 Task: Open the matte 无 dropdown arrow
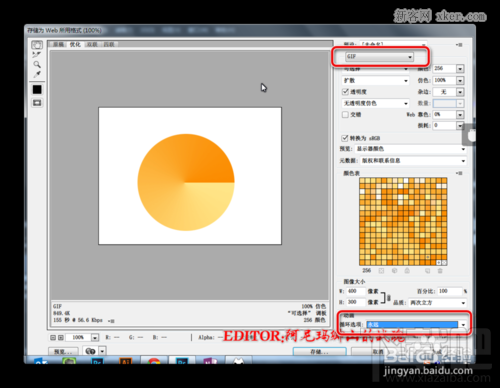(460, 92)
